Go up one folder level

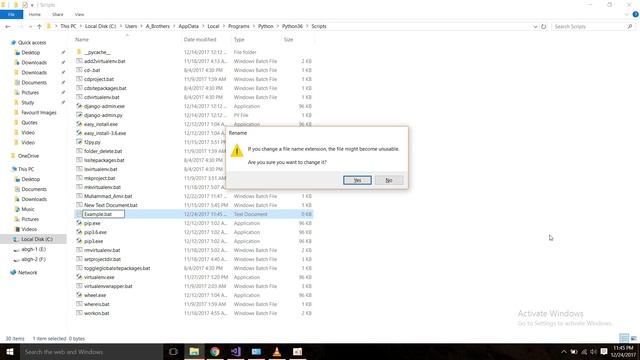[39, 26]
